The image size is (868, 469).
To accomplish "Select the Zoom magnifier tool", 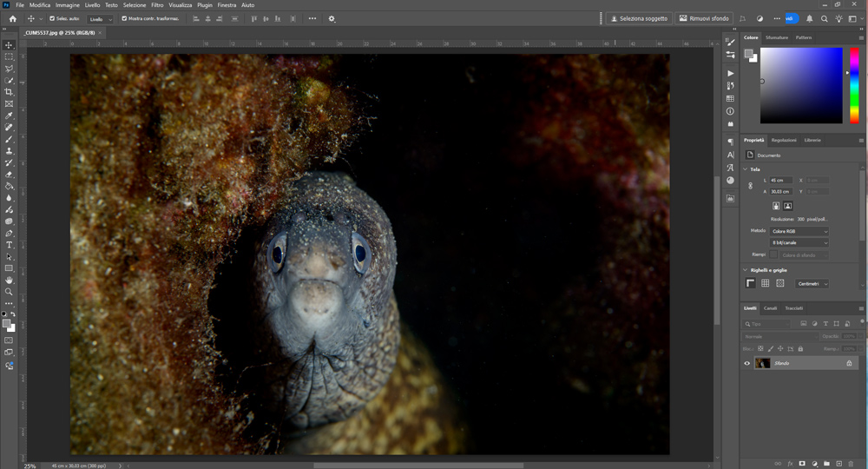I will coord(9,292).
